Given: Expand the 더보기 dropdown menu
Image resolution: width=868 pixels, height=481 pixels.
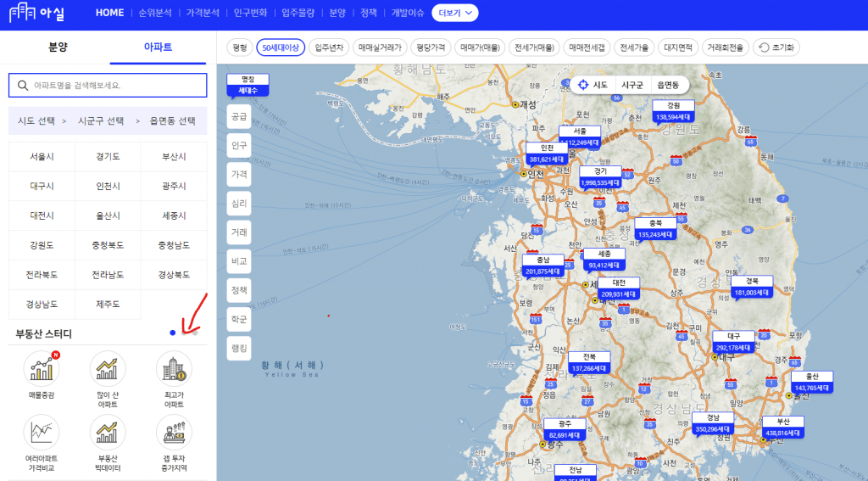Looking at the screenshot, I should pyautogui.click(x=455, y=13).
